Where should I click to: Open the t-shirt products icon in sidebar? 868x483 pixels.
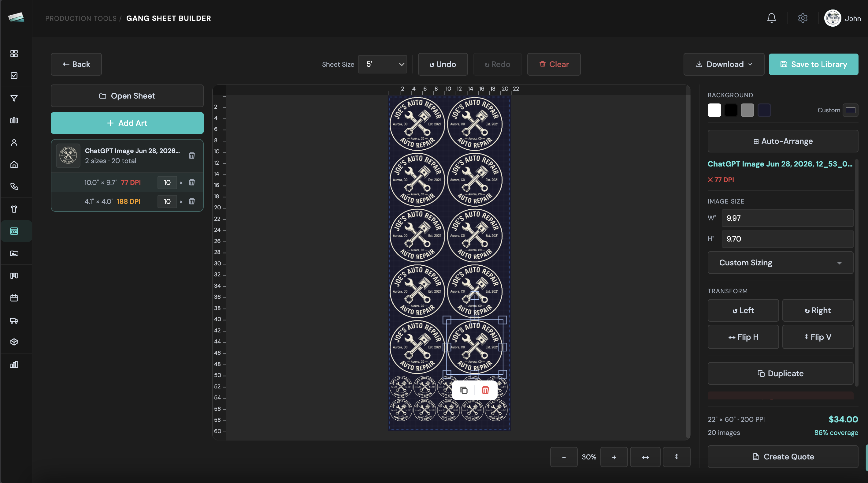(14, 209)
